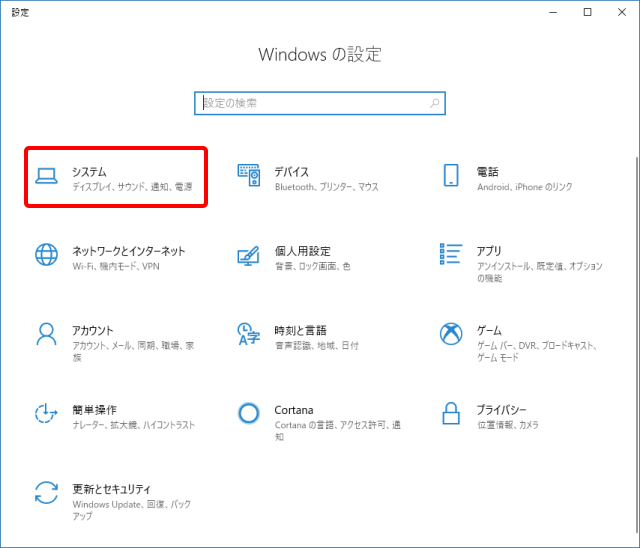Viewport: 640px width, 548px height.
Task: Click the プライバシー title label
Action: (x=502, y=410)
